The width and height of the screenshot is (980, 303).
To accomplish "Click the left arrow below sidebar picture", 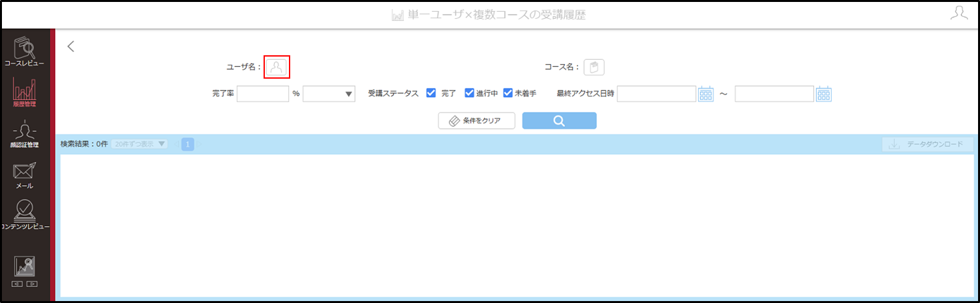I will (17, 283).
